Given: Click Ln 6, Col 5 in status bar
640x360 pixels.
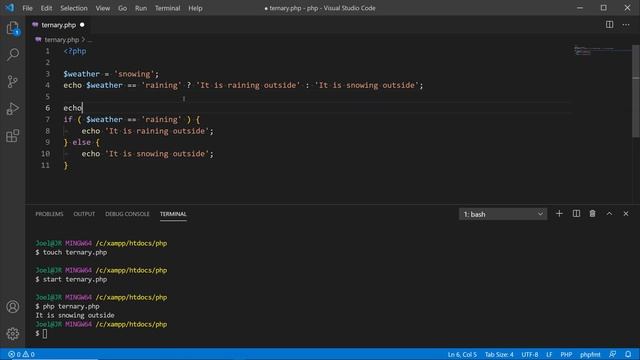Looking at the screenshot, I should pyautogui.click(x=462, y=354).
